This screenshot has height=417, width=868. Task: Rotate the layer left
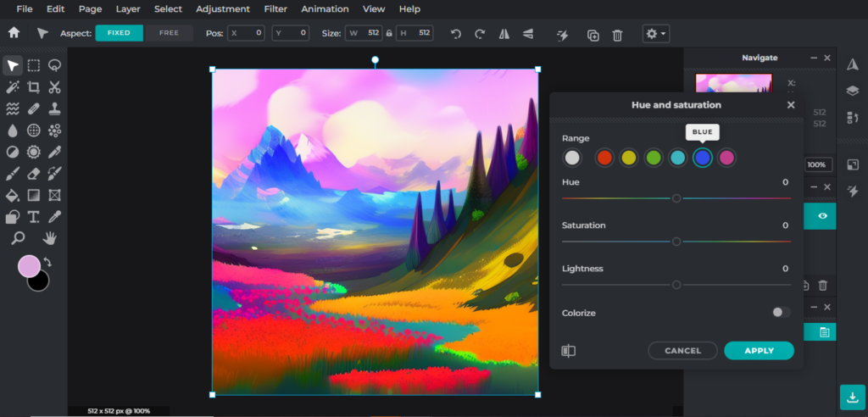point(455,35)
